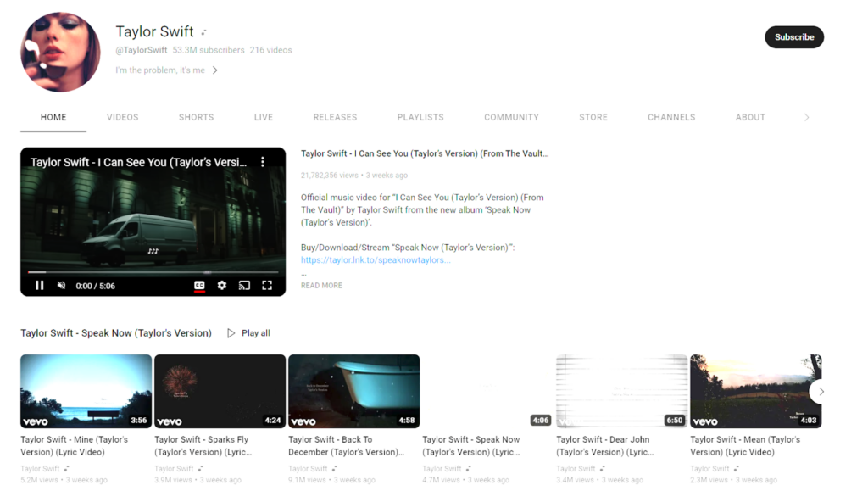Show more channel tabs with the right chevron

(807, 118)
